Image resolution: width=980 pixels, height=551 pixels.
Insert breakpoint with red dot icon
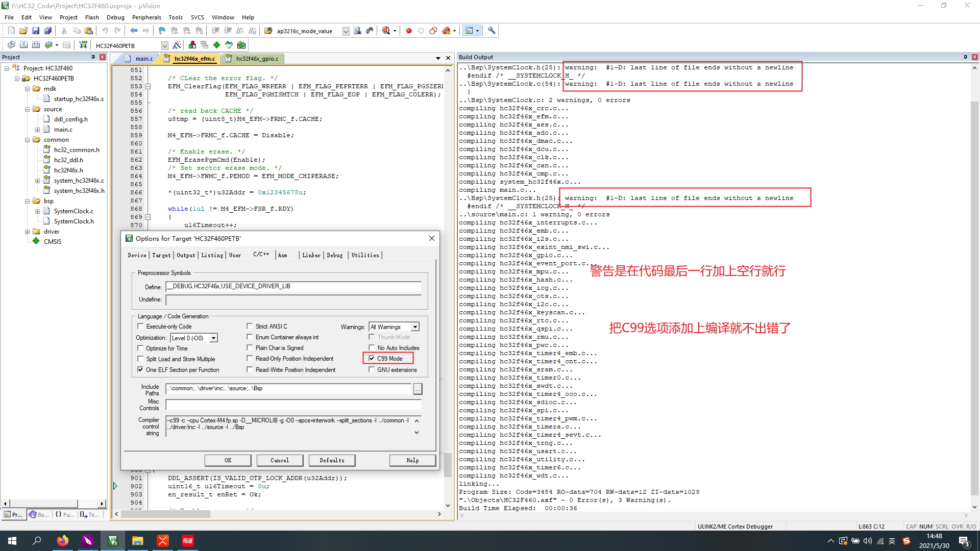click(x=409, y=31)
